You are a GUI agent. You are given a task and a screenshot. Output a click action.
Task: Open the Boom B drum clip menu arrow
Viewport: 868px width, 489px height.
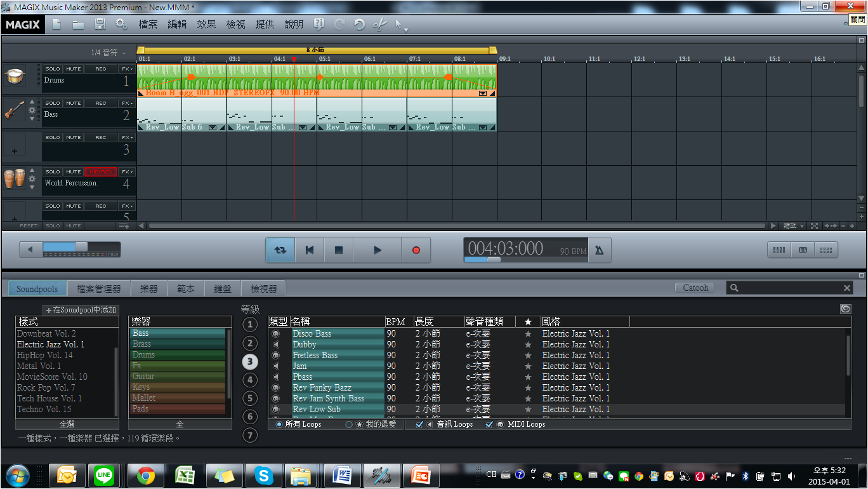point(483,93)
